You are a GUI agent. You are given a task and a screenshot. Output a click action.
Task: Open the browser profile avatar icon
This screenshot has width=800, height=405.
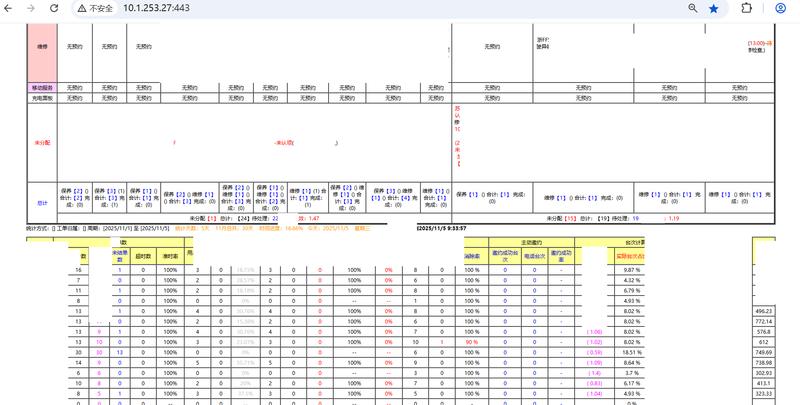tap(780, 8)
